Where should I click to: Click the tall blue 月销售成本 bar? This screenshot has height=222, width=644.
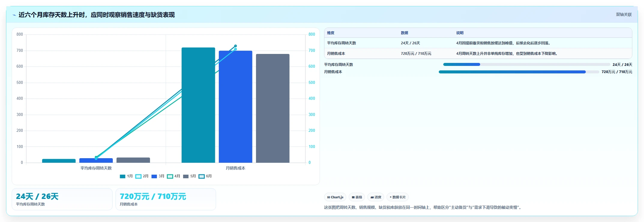coord(236,107)
